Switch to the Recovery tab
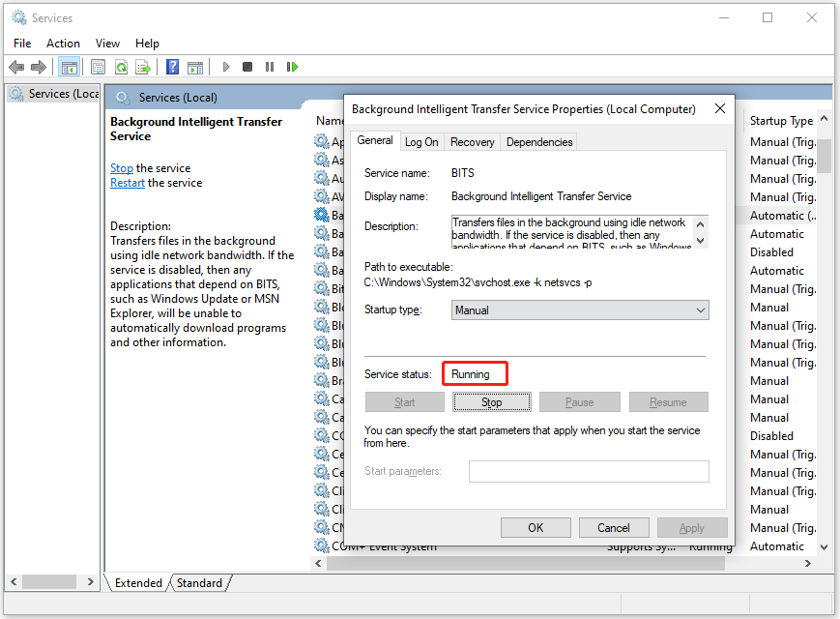This screenshot has width=840, height=619. click(x=472, y=142)
